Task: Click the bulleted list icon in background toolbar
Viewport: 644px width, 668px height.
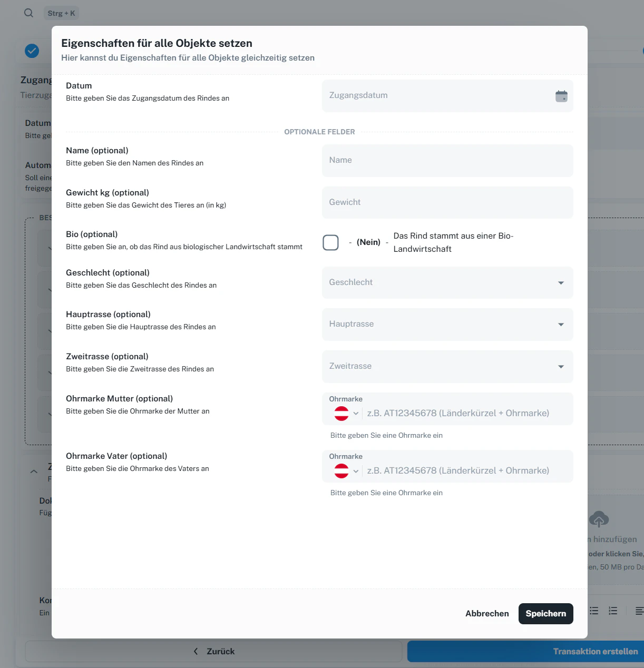Action: 594,611
